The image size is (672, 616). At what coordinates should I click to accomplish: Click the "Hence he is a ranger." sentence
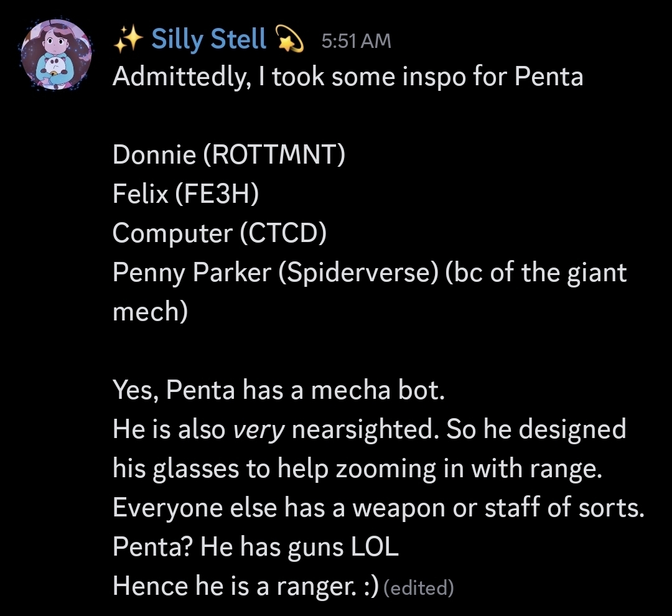click(x=246, y=586)
